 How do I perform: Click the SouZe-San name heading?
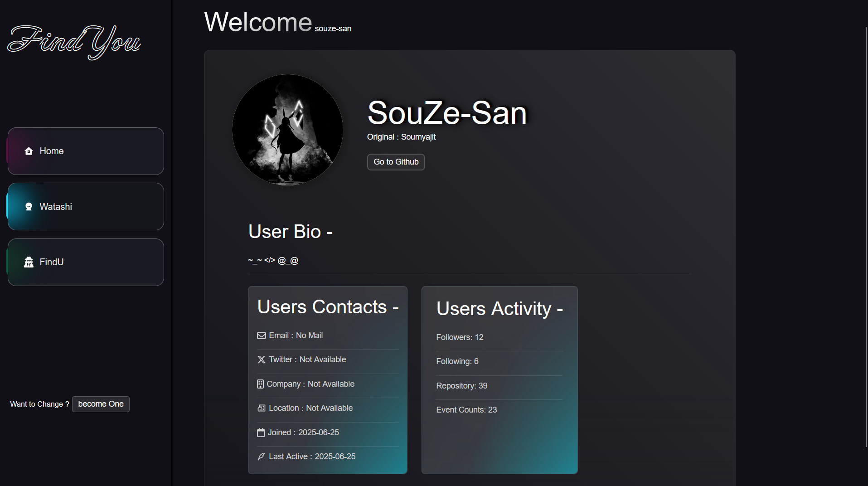(x=447, y=113)
